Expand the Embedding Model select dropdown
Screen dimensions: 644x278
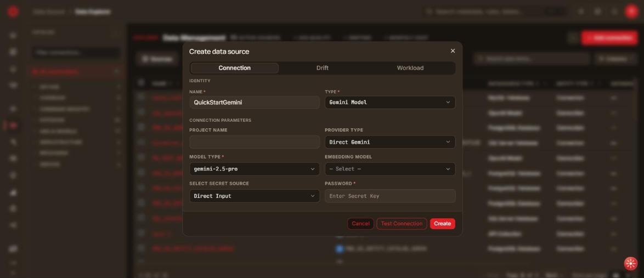pos(390,169)
